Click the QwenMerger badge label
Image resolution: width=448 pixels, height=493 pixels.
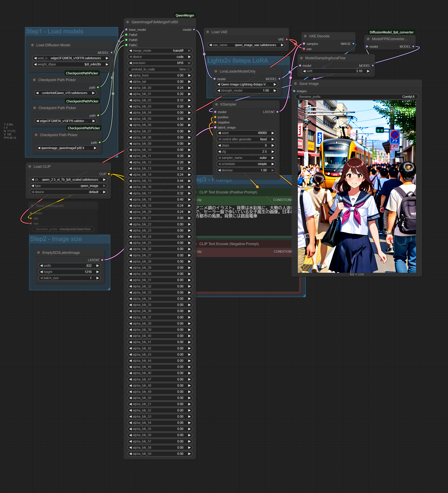(x=185, y=16)
